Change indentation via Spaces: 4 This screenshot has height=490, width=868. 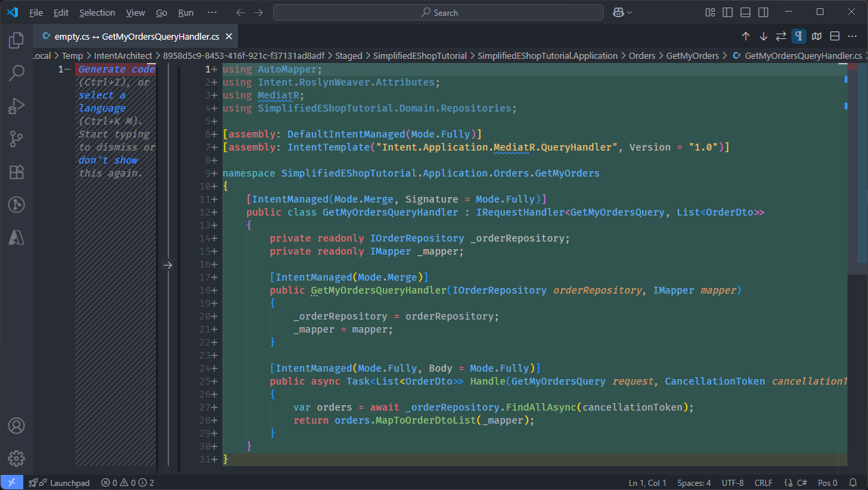(x=694, y=482)
